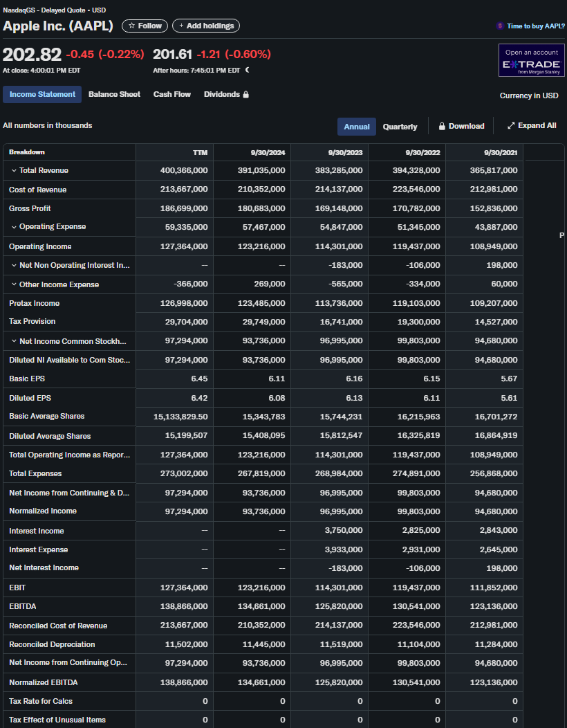This screenshot has height=728, width=567.
Task: Select the Normalized EBITDA row label
Action: click(x=43, y=682)
